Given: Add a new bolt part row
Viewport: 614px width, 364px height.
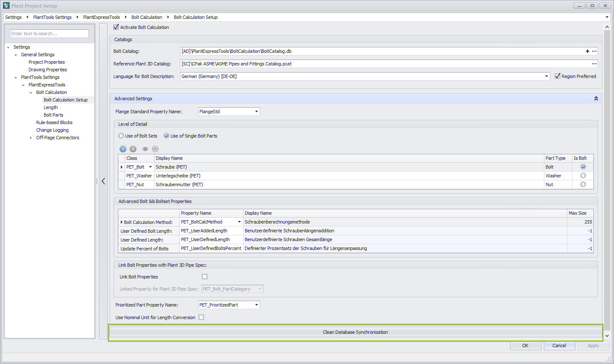Looking at the screenshot, I should pyautogui.click(x=123, y=149).
